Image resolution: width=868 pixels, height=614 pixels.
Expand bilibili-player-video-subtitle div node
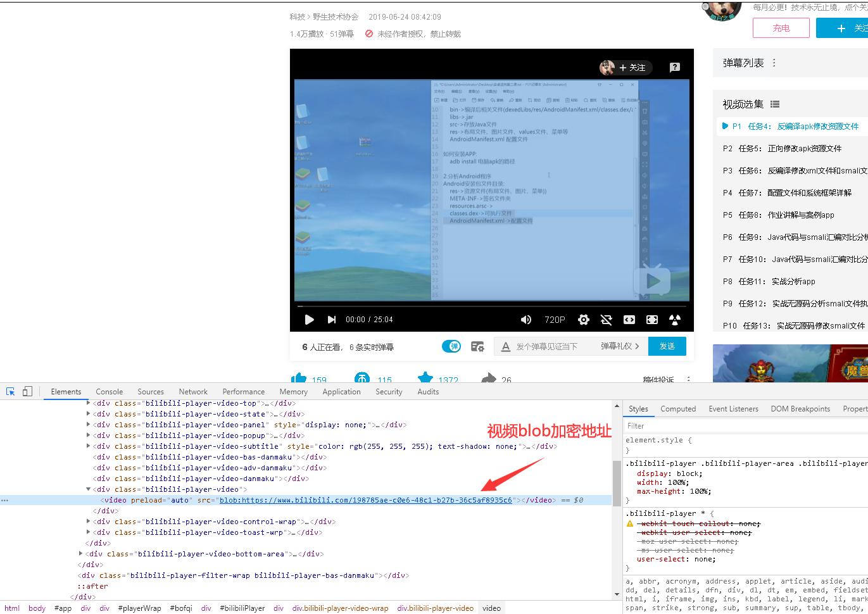88,446
